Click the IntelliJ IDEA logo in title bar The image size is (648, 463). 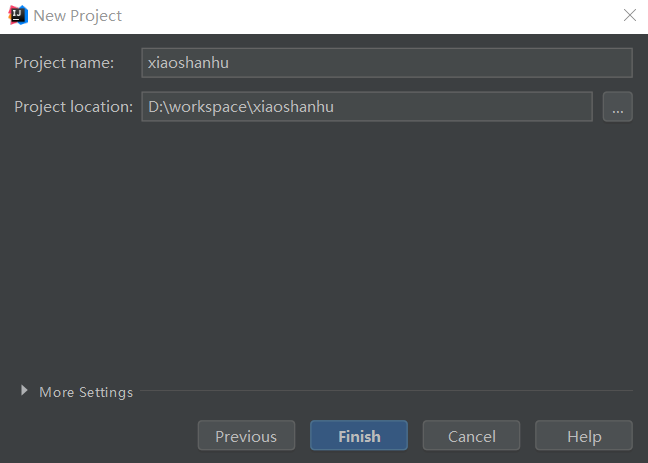(17, 15)
